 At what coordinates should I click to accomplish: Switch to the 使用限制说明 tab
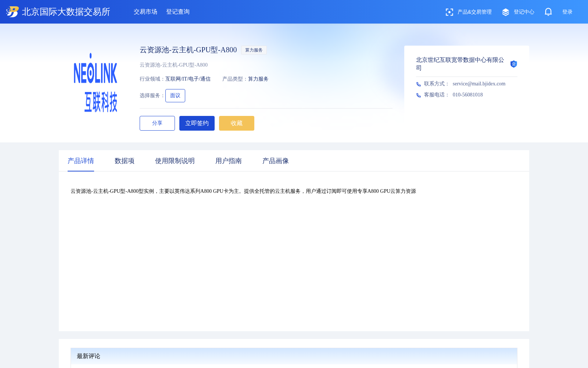pyautogui.click(x=175, y=161)
